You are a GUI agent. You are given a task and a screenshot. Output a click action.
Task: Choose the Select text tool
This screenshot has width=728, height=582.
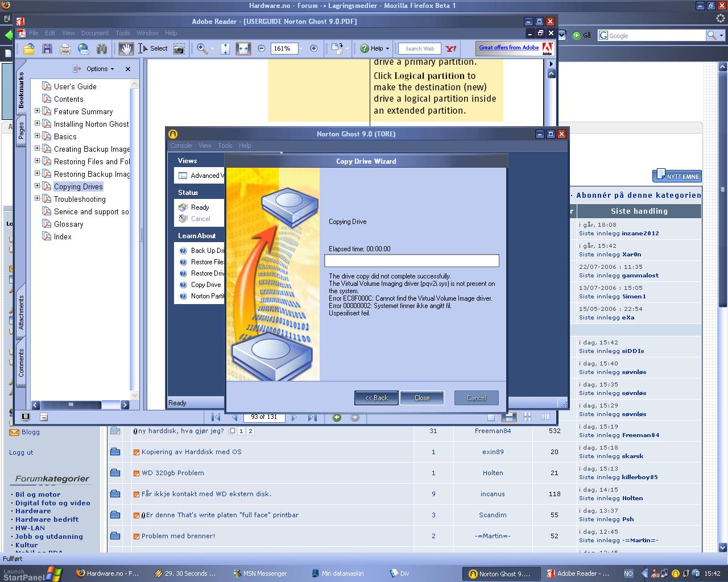153,49
